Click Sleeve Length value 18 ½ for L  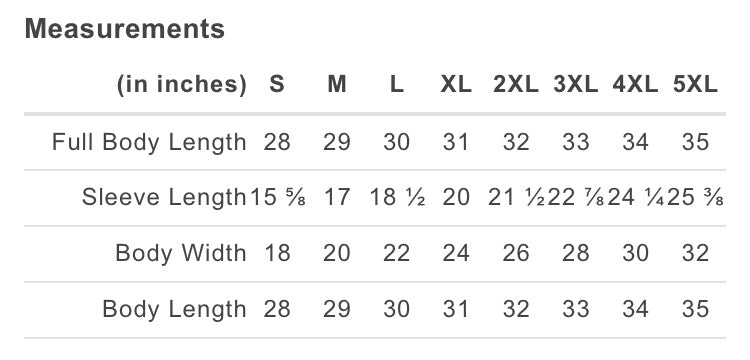tap(397, 197)
